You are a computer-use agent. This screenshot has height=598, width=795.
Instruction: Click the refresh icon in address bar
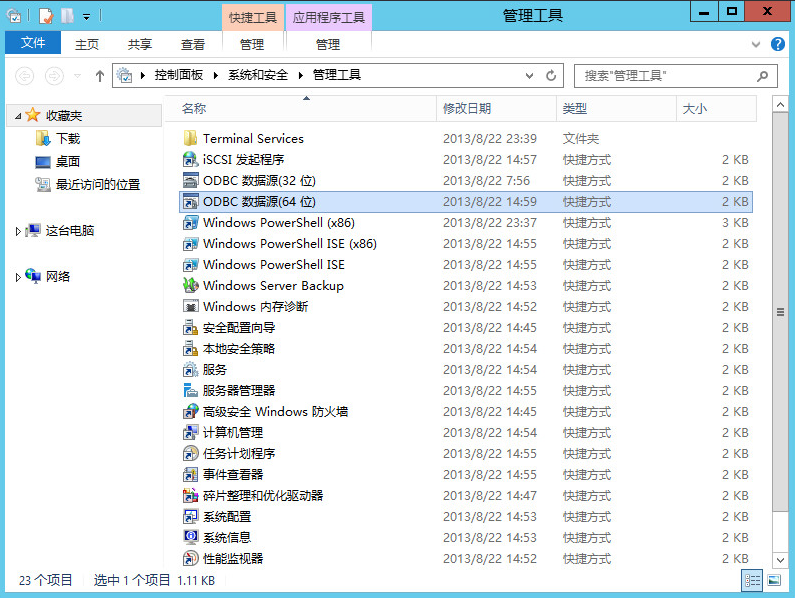[551, 76]
